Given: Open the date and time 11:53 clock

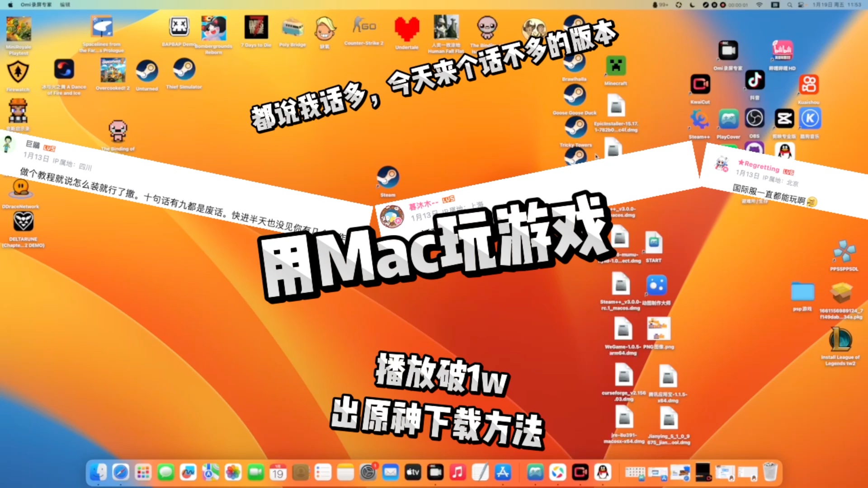Looking at the screenshot, I should pyautogui.click(x=837, y=5).
